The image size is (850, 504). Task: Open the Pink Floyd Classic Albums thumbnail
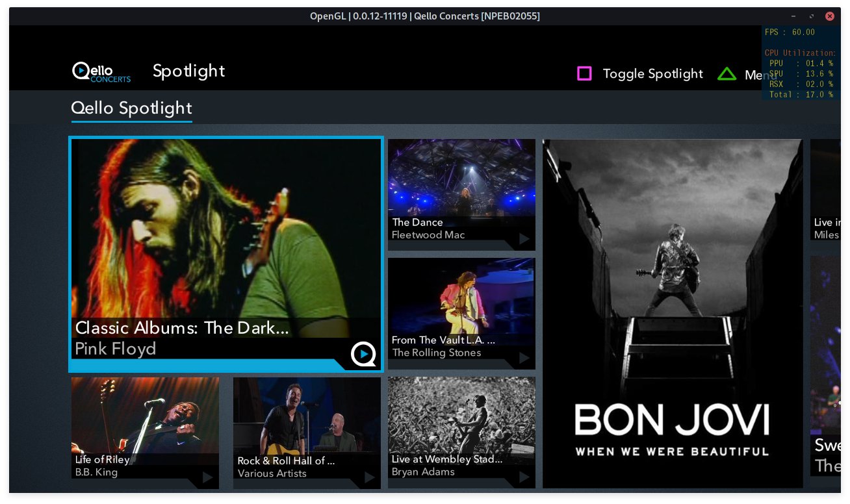point(225,255)
